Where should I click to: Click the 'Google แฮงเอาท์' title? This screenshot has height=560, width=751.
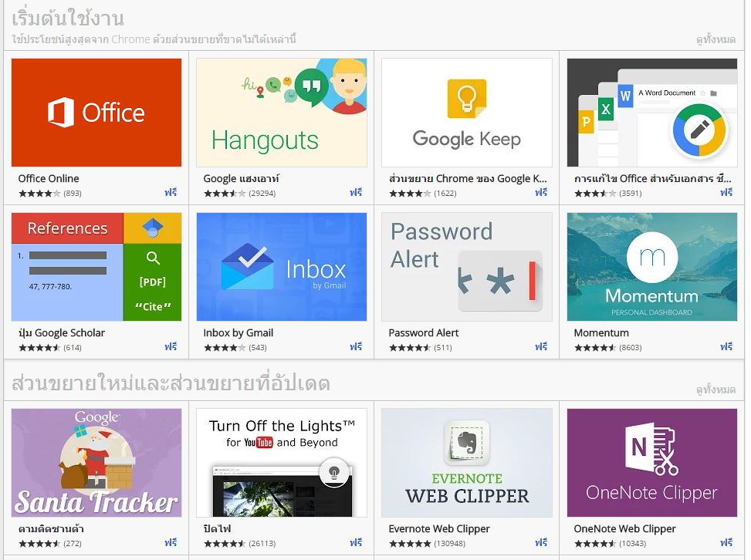click(241, 178)
